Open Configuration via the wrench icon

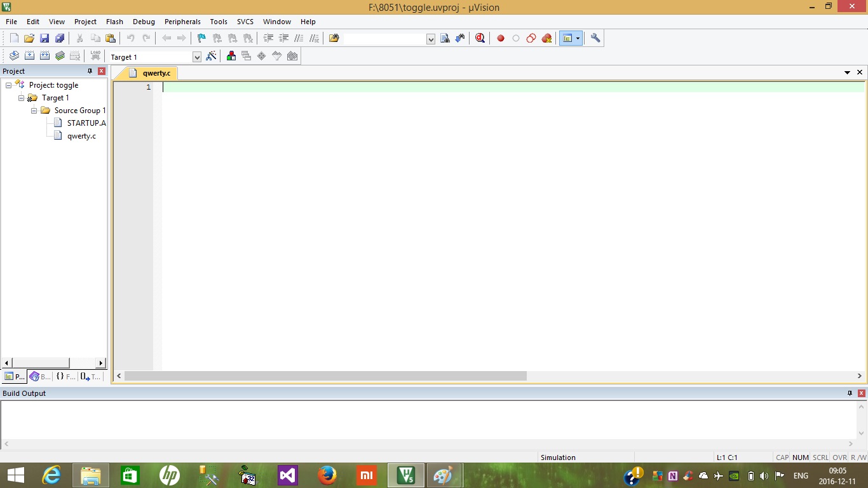coord(595,37)
